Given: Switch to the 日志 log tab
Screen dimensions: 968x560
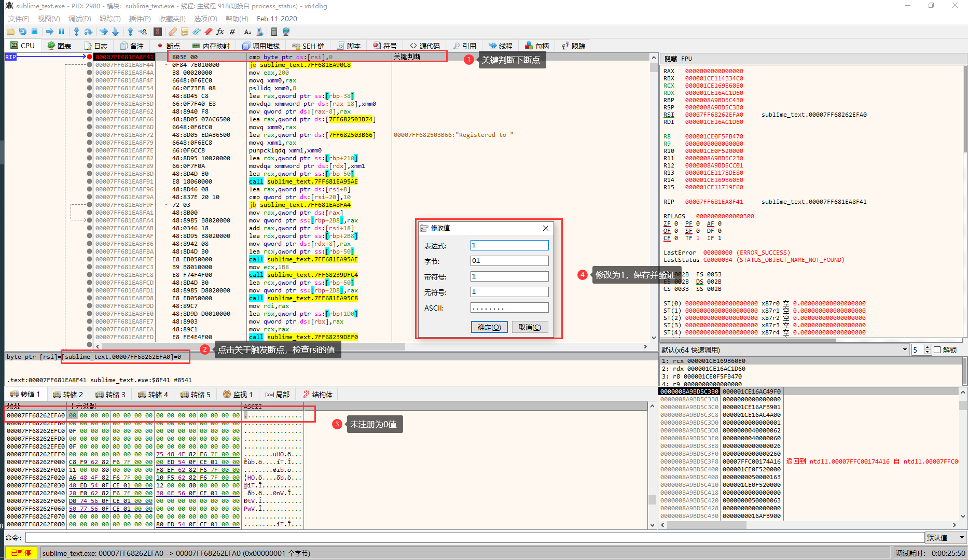Looking at the screenshot, I should (96, 46).
